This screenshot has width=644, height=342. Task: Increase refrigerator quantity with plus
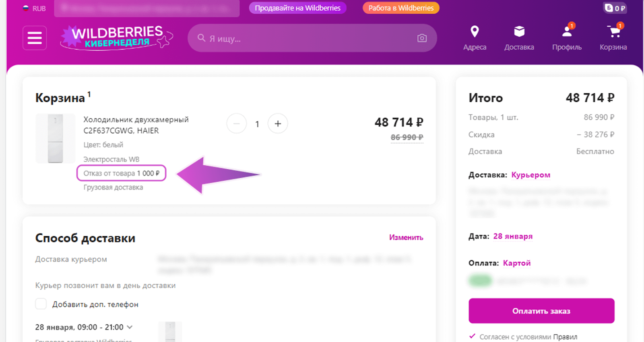point(278,124)
